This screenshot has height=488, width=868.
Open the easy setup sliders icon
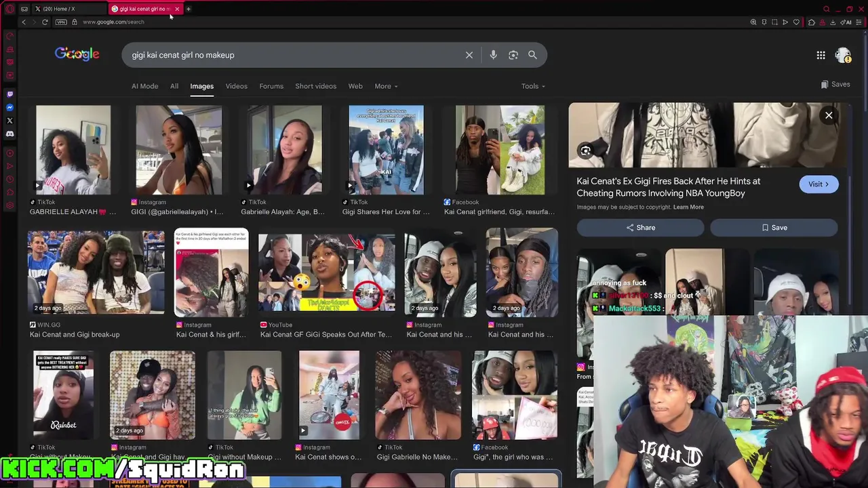point(860,22)
